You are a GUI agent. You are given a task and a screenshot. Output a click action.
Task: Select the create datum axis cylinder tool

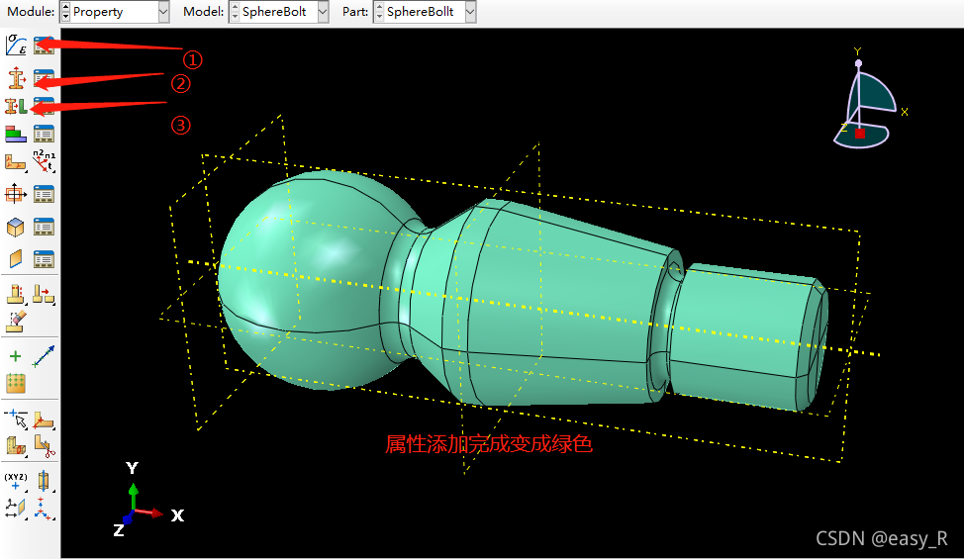coord(44,481)
